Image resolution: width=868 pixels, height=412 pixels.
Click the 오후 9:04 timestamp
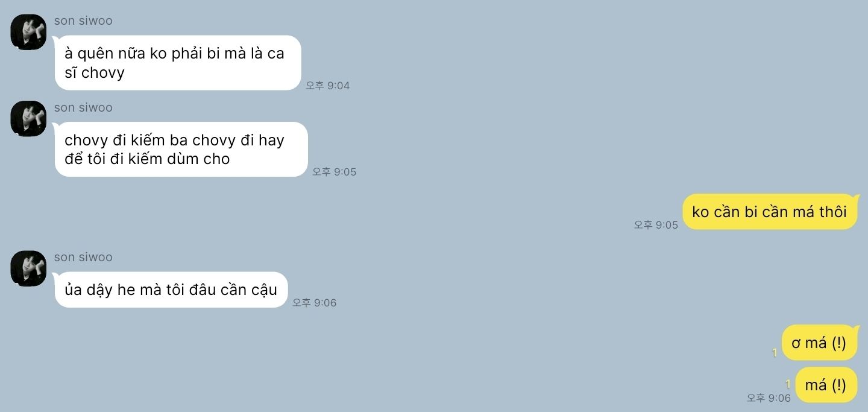(327, 86)
